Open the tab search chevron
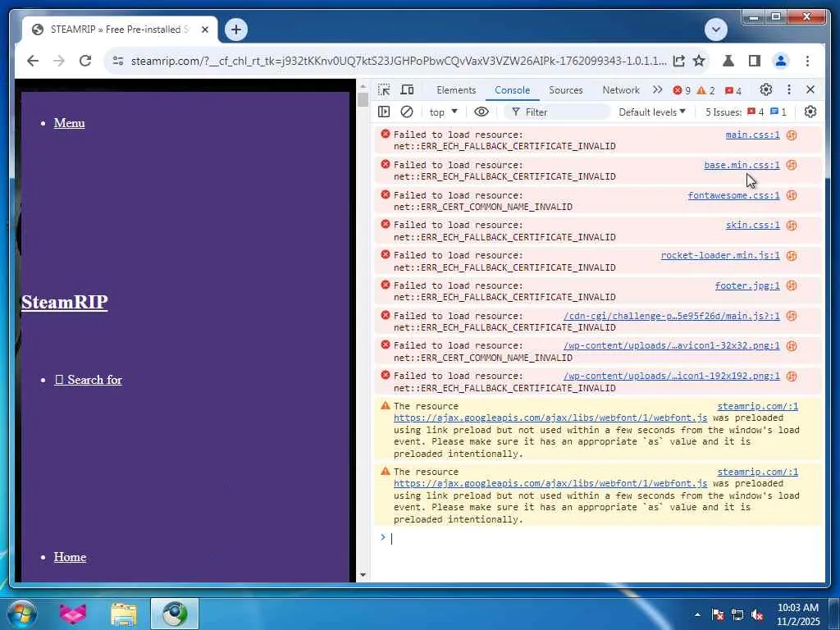This screenshot has height=630, width=840. tap(715, 30)
